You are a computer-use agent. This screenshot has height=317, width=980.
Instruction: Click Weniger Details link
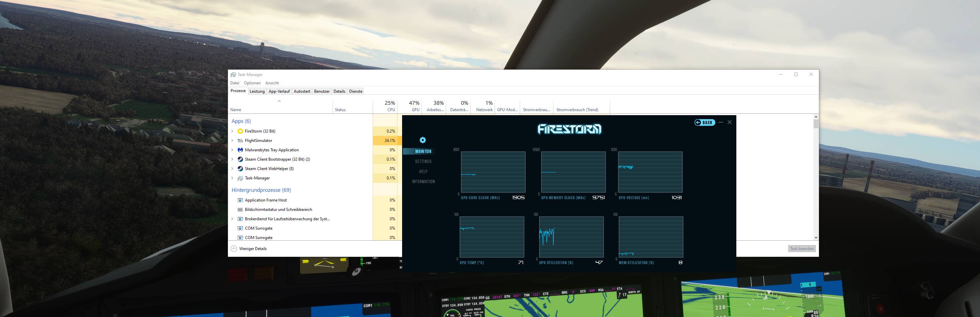pyautogui.click(x=253, y=248)
